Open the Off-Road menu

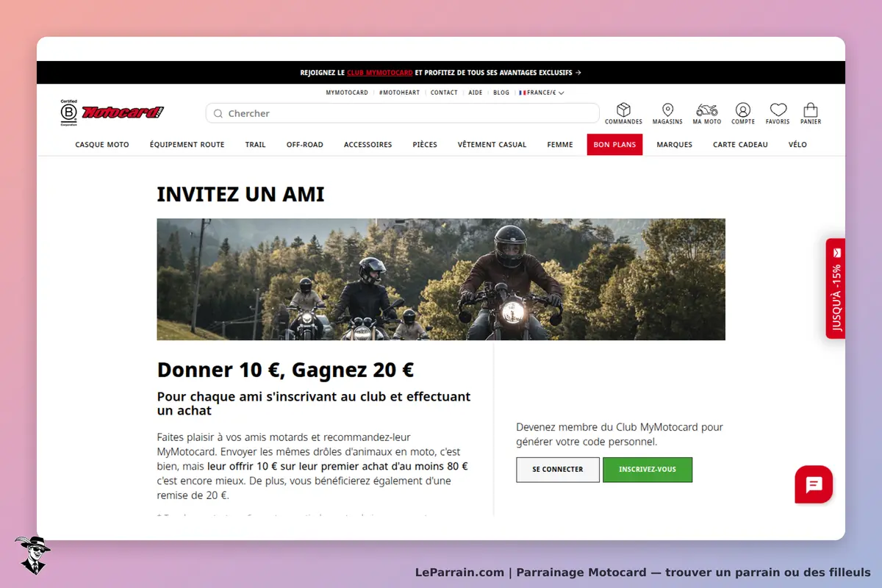305,145
